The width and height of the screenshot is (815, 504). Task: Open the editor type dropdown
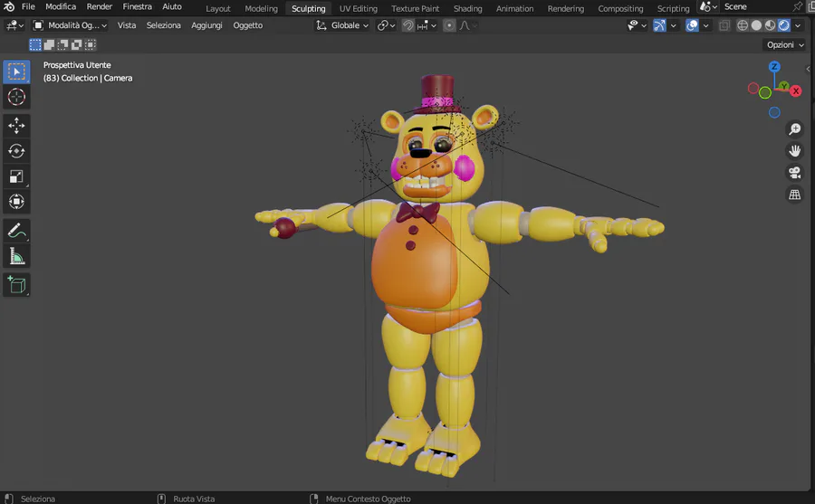click(x=14, y=25)
